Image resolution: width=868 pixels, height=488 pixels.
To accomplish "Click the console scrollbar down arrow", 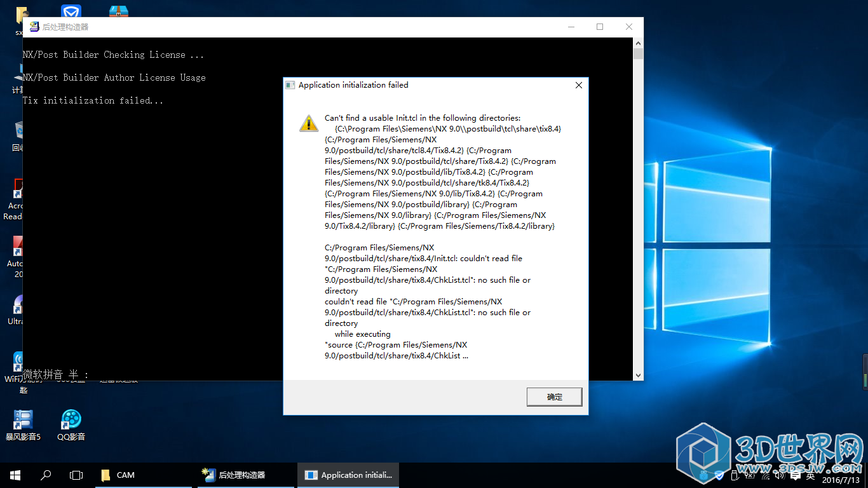I will coord(639,376).
